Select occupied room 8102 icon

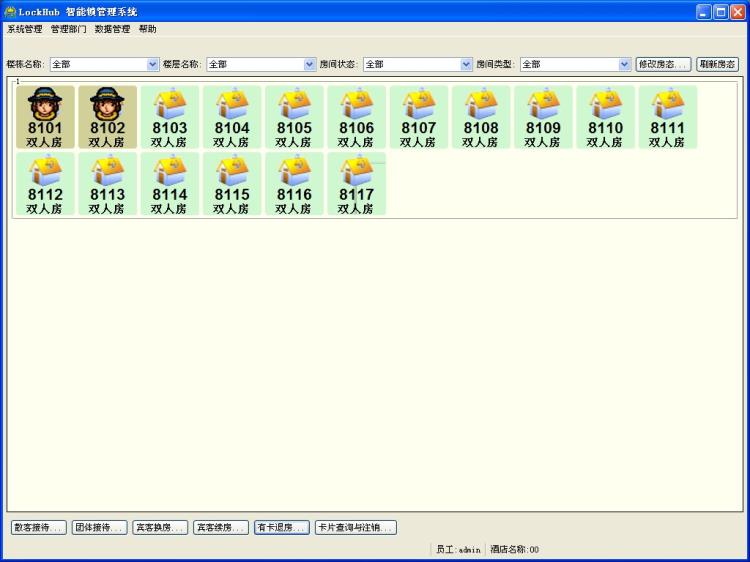[107, 104]
